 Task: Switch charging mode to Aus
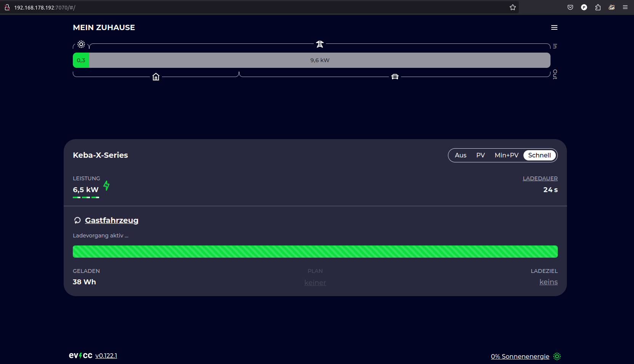[461, 155]
